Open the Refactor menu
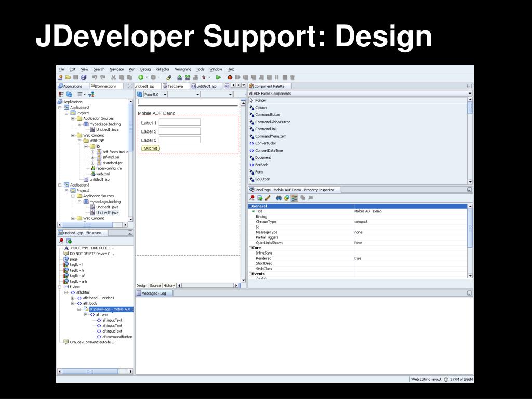532x399 pixels. [162, 69]
